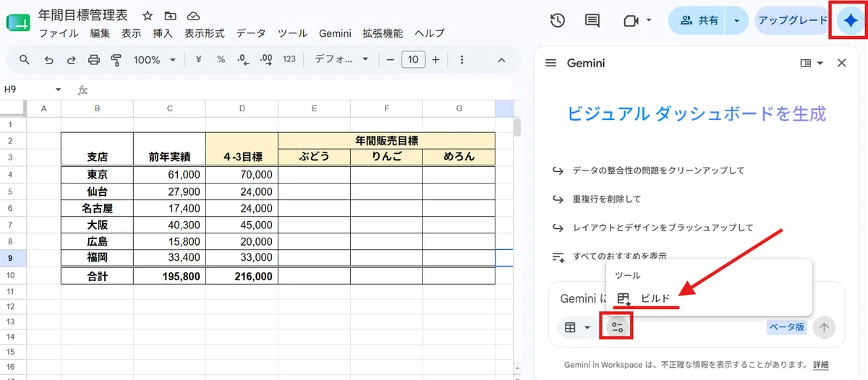Click spreadsheet vertical scrollbar

pos(517,127)
